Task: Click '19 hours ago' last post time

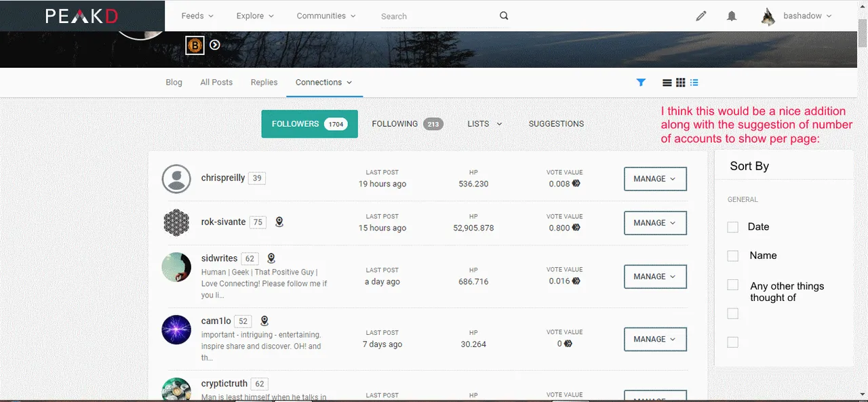Action: pos(382,184)
